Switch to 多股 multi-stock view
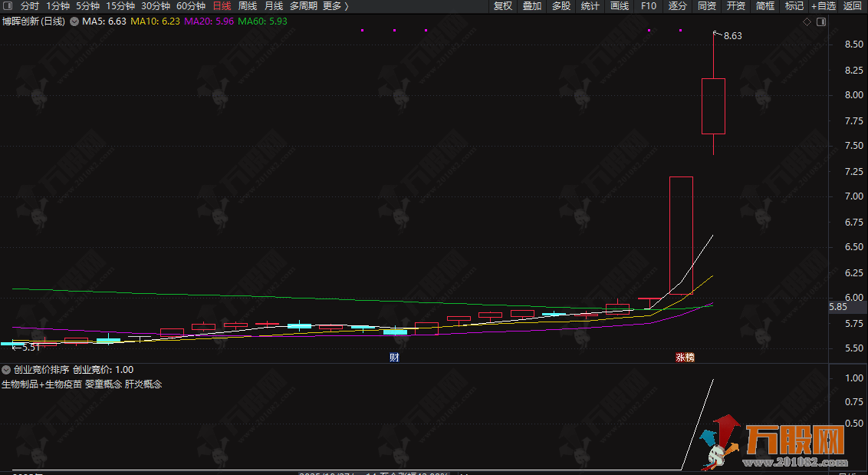The image size is (868, 475). pos(563,5)
